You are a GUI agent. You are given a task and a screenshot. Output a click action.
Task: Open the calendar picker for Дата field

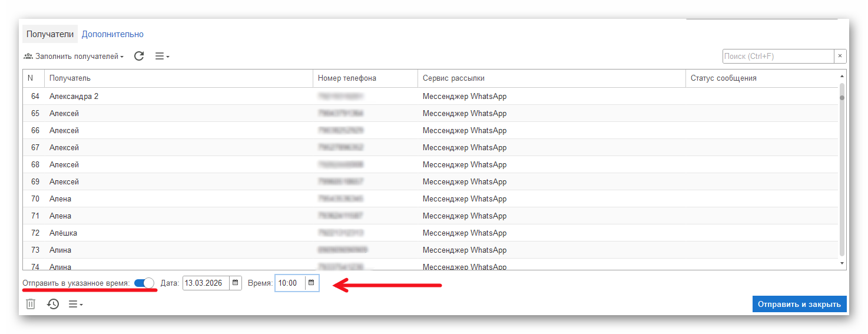coord(236,283)
